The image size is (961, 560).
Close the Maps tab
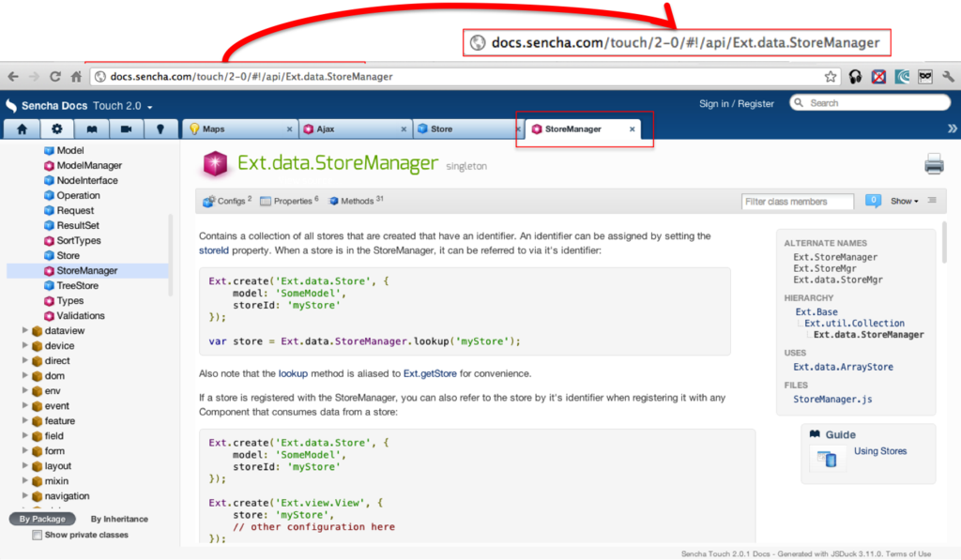coord(289,129)
